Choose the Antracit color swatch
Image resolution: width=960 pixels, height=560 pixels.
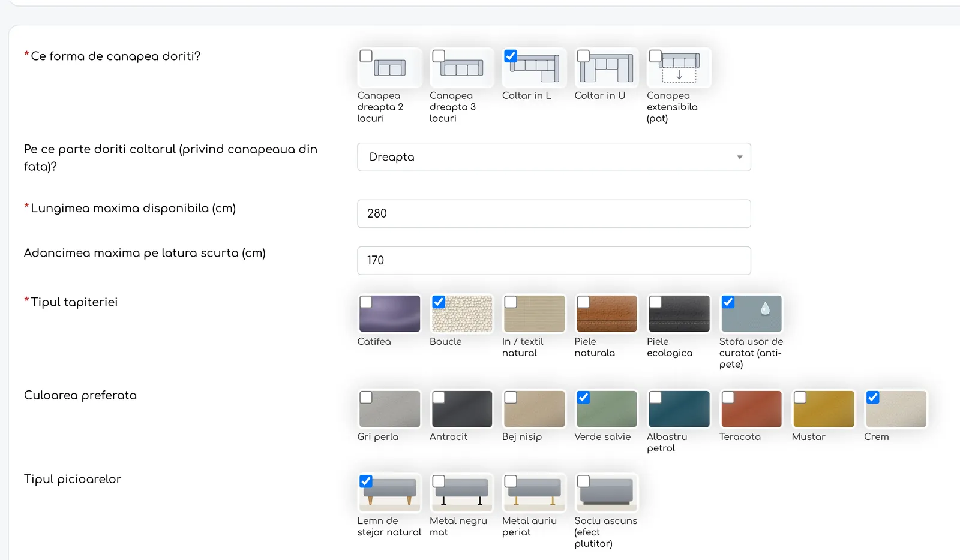[x=462, y=409]
